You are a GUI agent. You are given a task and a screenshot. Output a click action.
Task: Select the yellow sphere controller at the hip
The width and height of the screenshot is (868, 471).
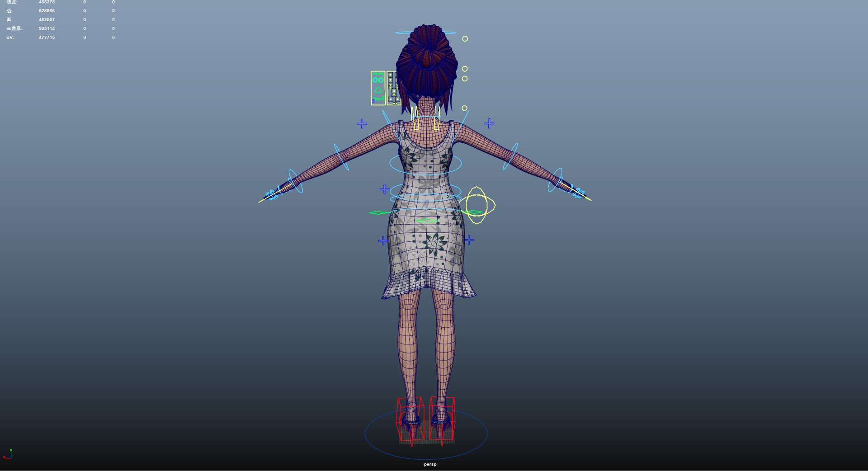coord(477,205)
